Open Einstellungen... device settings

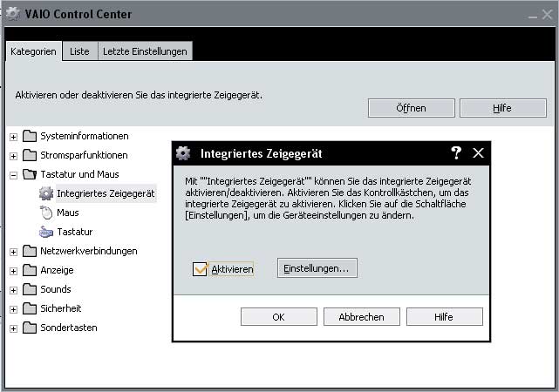[x=317, y=268]
